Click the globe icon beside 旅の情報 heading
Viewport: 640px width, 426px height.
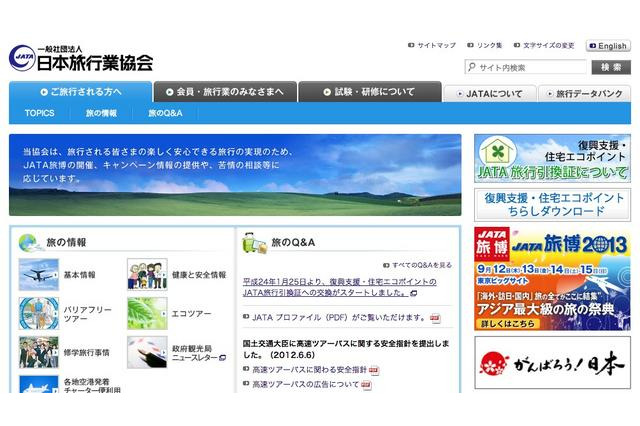pos(30,243)
